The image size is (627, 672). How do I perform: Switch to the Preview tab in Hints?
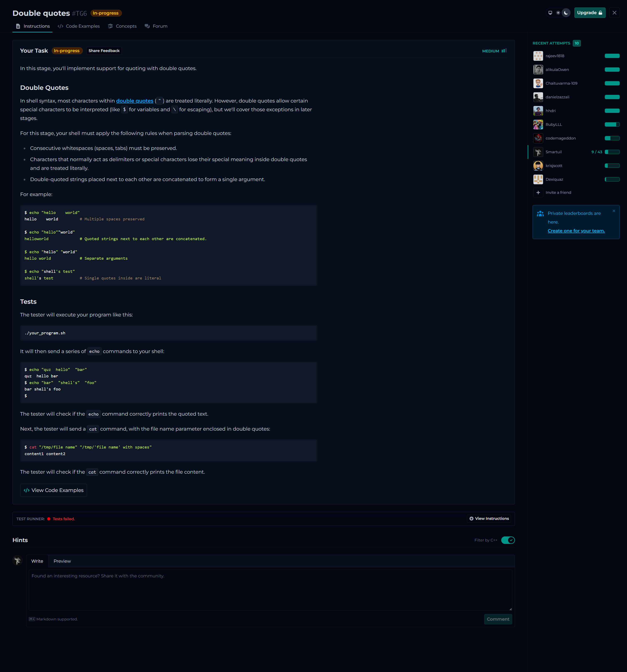[62, 561]
